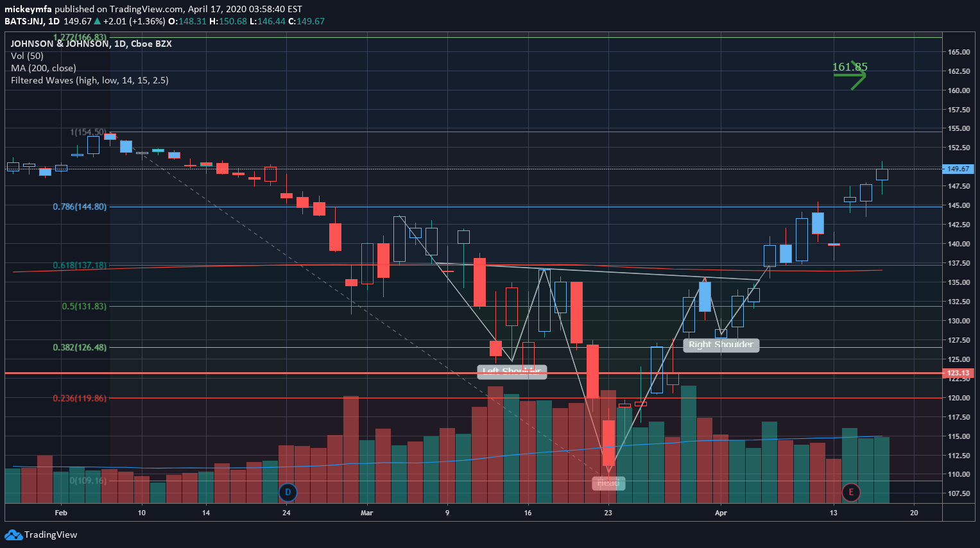The height and width of the screenshot is (548, 980).
Task: Select date label 16 on time axis
Action: (x=528, y=513)
